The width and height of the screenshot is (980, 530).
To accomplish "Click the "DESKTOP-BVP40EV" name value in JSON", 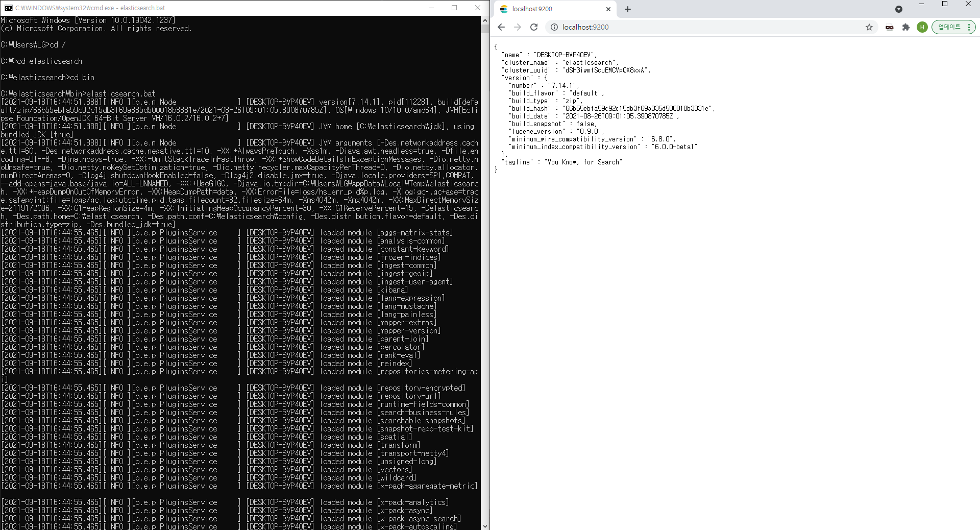I will coord(563,55).
